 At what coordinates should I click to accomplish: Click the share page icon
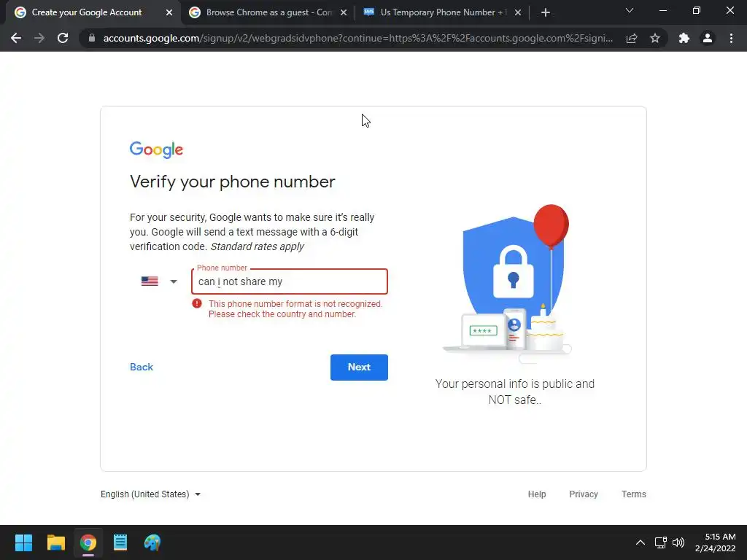coord(632,38)
